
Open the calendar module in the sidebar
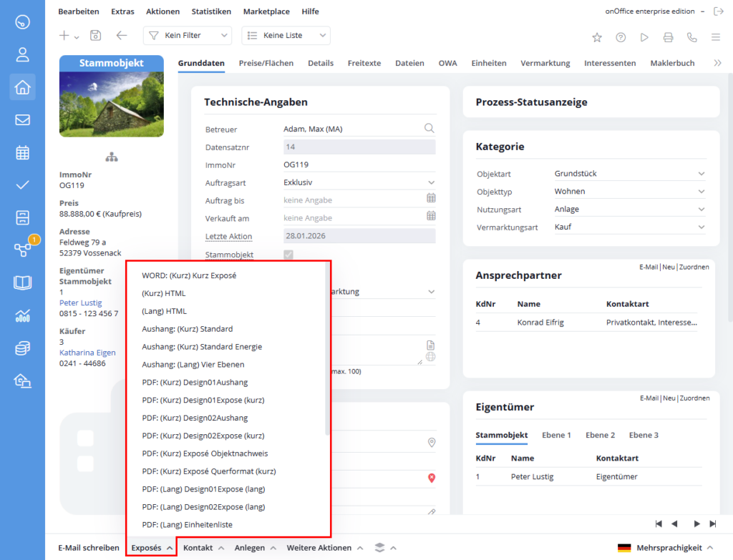click(22, 153)
